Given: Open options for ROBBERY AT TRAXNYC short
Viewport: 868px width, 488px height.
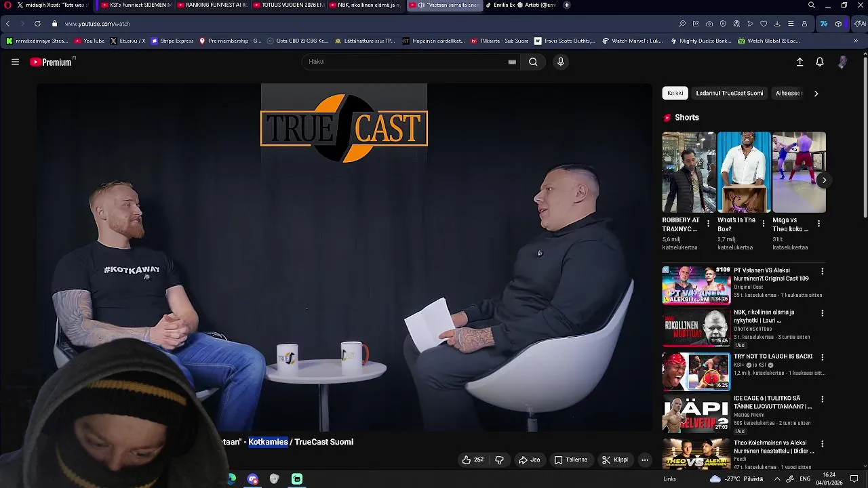Looking at the screenshot, I should point(709,224).
